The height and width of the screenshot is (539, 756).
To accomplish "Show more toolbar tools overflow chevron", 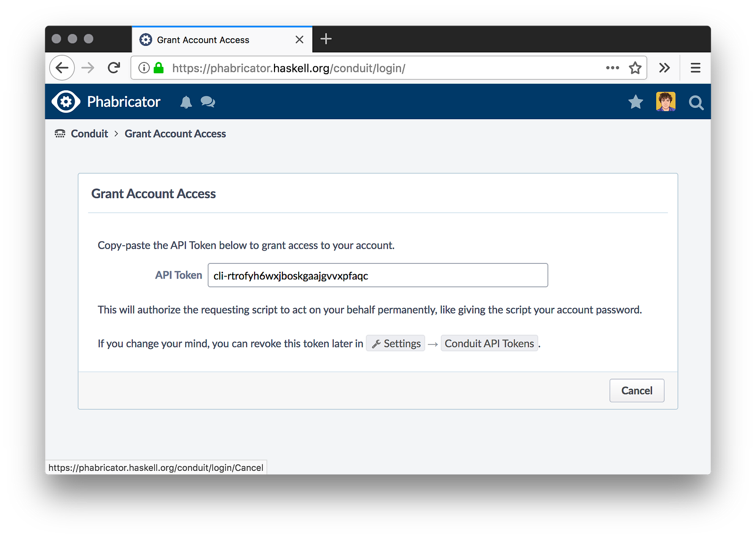I will click(x=664, y=68).
